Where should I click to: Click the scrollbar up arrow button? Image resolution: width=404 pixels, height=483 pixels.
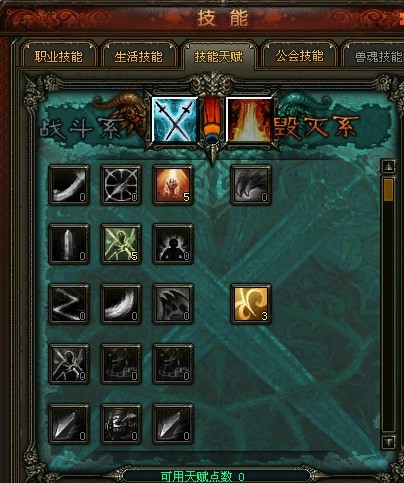point(389,166)
